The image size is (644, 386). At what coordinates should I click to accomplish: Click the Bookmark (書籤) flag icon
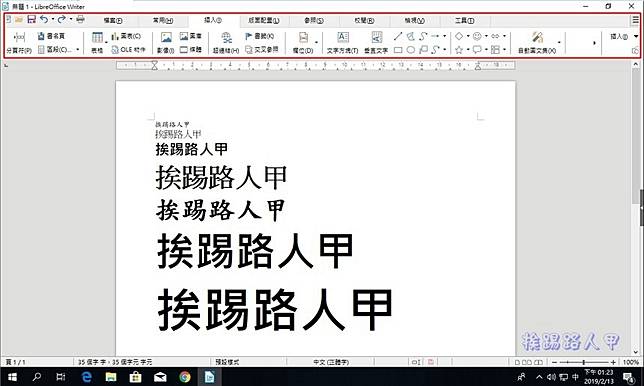[248, 36]
